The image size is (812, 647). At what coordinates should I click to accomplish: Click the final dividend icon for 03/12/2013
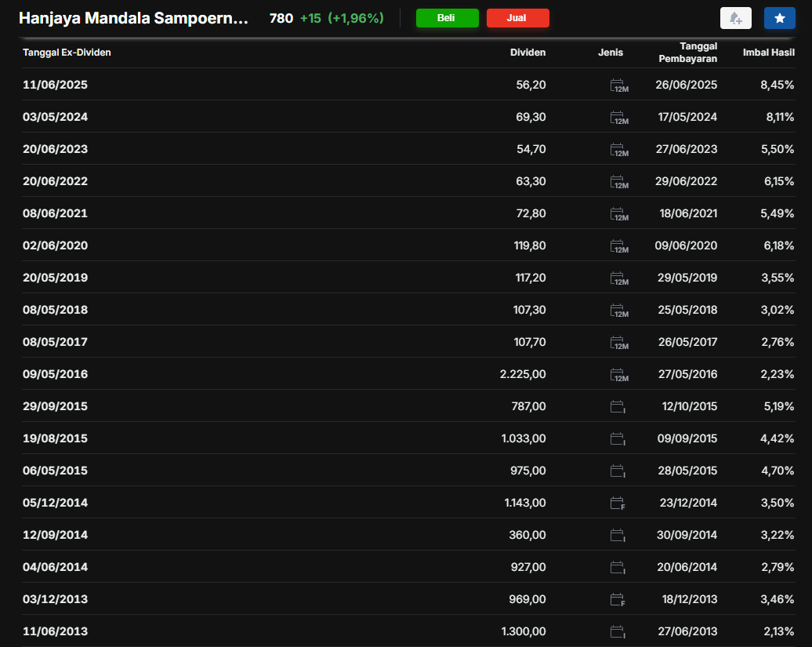[x=618, y=599]
